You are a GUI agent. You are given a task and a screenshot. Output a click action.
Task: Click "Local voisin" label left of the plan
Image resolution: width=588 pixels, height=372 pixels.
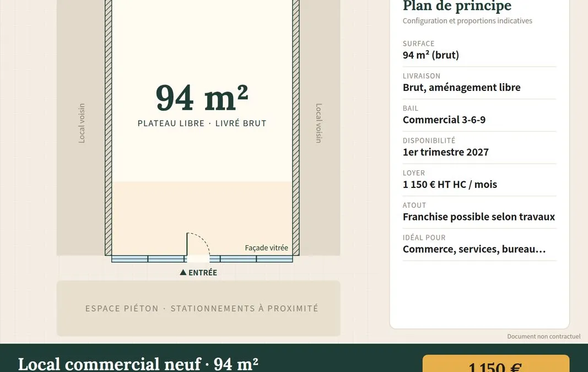82,123
